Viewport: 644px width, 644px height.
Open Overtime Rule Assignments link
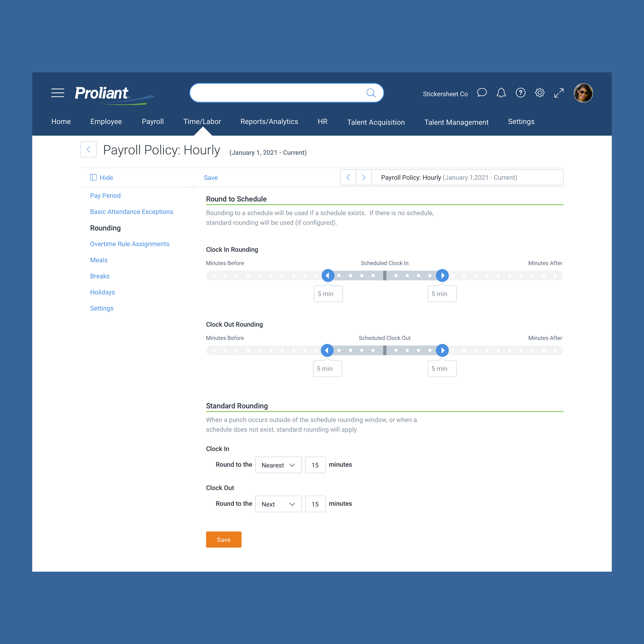[130, 244]
